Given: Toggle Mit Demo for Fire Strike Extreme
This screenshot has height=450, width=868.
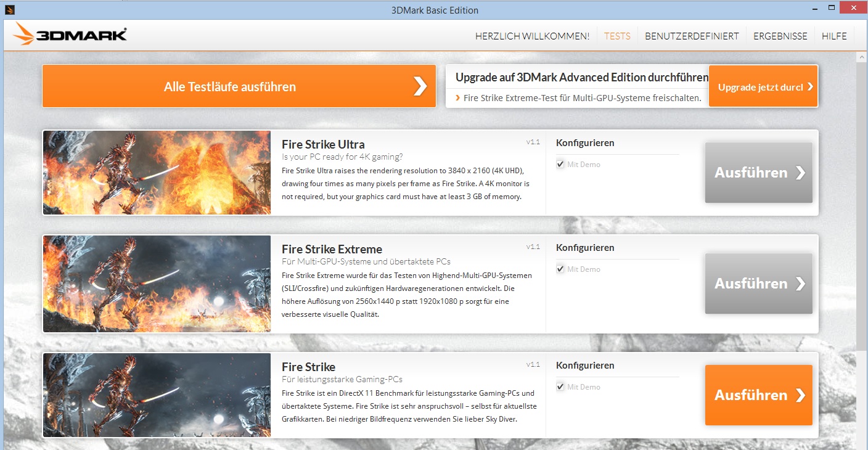Looking at the screenshot, I should coord(560,269).
